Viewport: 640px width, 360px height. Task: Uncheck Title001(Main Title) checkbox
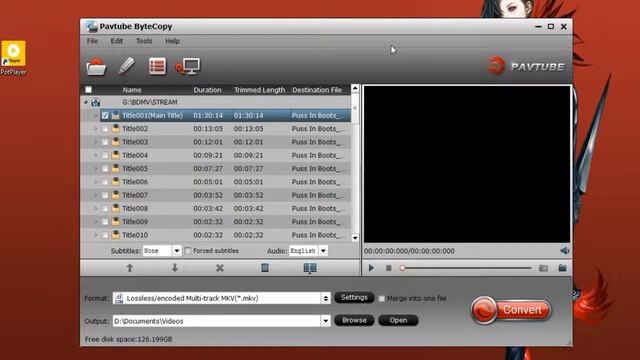pyautogui.click(x=105, y=116)
